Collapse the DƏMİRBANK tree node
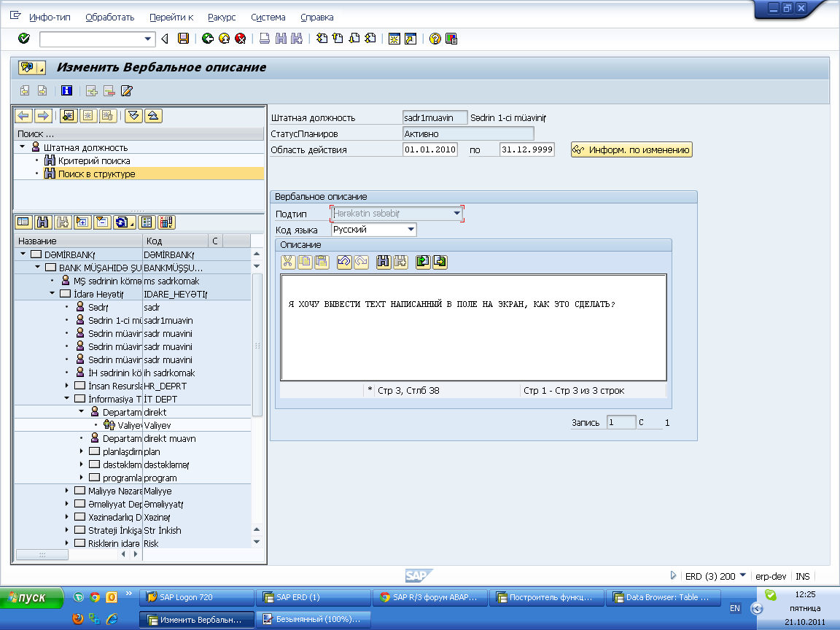The height and width of the screenshot is (630, 840). (x=23, y=254)
